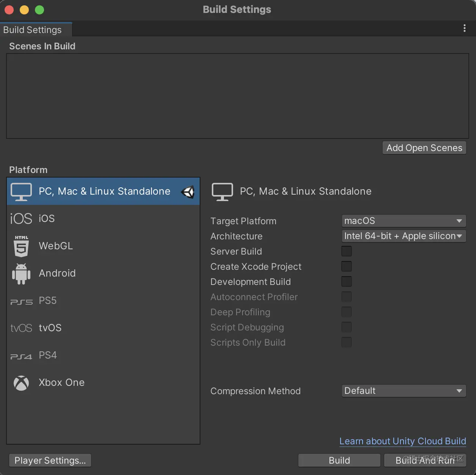The width and height of the screenshot is (476, 475).
Task: Click inside the Scenes In Build list
Action: 238,96
